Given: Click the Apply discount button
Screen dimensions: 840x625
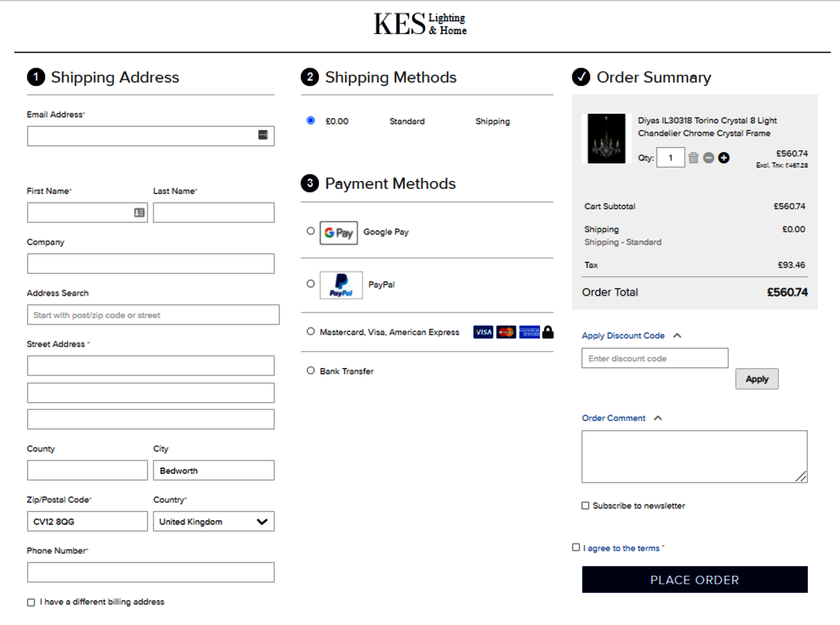Looking at the screenshot, I should 757,379.
